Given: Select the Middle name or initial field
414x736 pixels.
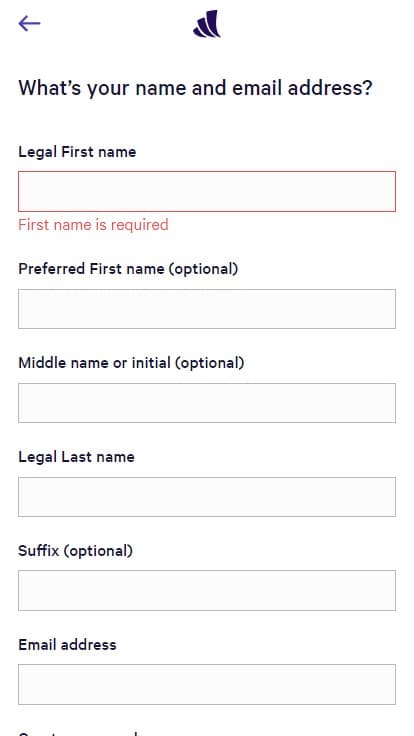Looking at the screenshot, I should pos(207,403).
